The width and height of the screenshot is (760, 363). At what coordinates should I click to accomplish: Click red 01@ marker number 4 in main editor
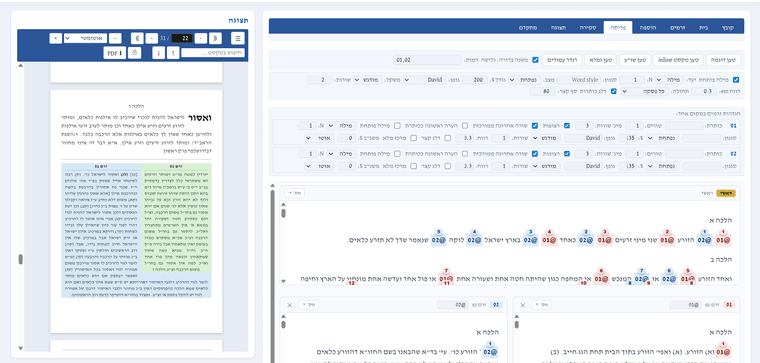pos(549,239)
